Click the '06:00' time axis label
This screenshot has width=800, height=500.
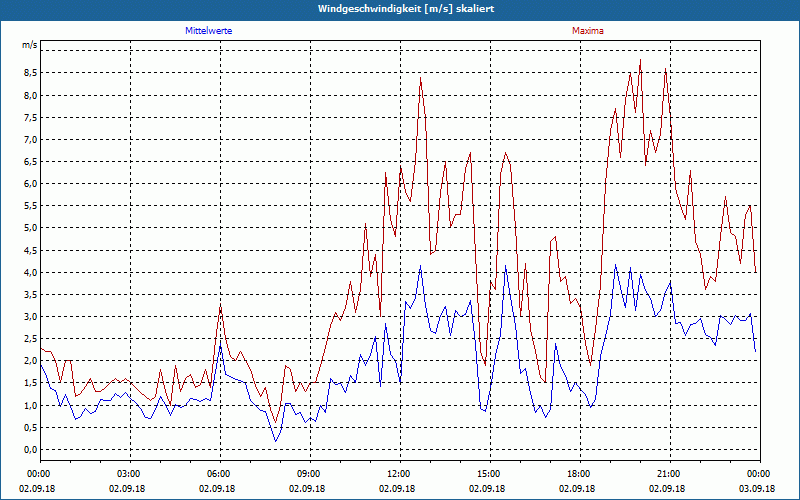click(220, 474)
